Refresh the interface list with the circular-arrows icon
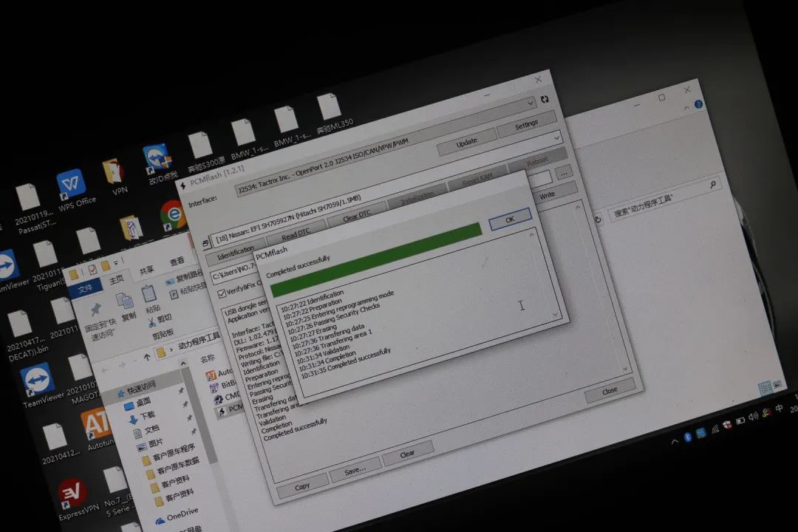Viewport: 798px width, 532px height. point(545,99)
